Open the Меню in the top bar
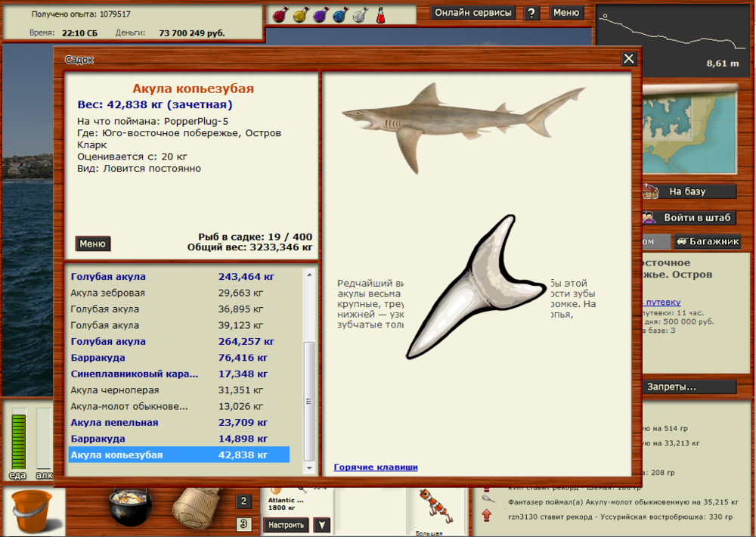This screenshot has height=537, width=756. (x=565, y=12)
